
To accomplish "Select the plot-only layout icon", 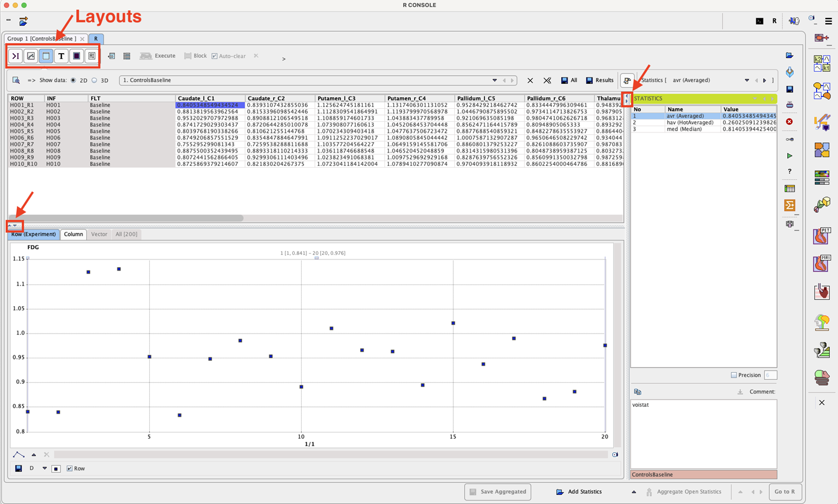I will 31,56.
